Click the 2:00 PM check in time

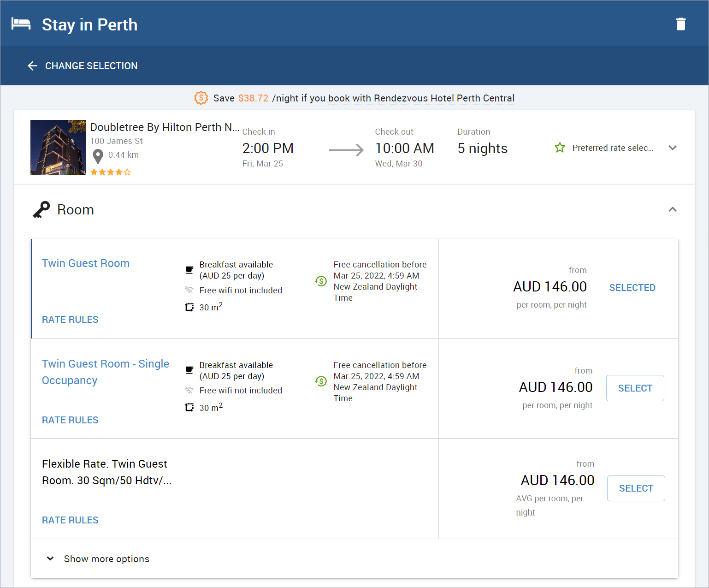[268, 148]
